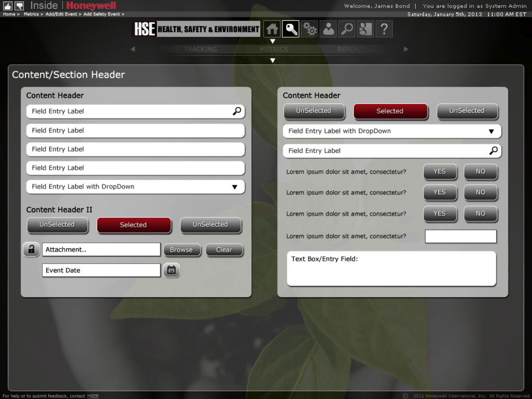Image resolution: width=532 pixels, height=399 pixels.
Task: Select NO for the second Lorem ipsum question
Action: coord(480,192)
